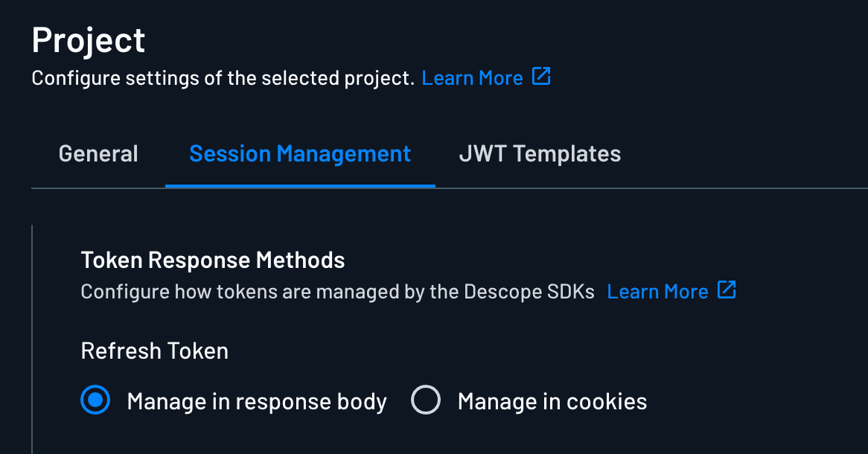
Task: Click the Token Response Methods section title
Action: click(213, 260)
